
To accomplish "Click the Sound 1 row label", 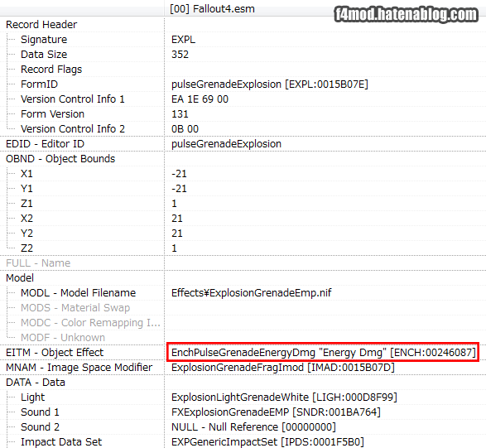I will coord(40,412).
